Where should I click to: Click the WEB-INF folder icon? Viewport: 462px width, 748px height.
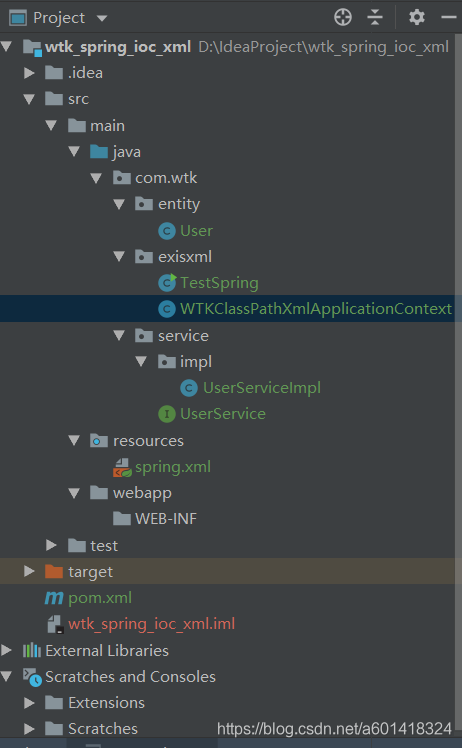pos(122,518)
